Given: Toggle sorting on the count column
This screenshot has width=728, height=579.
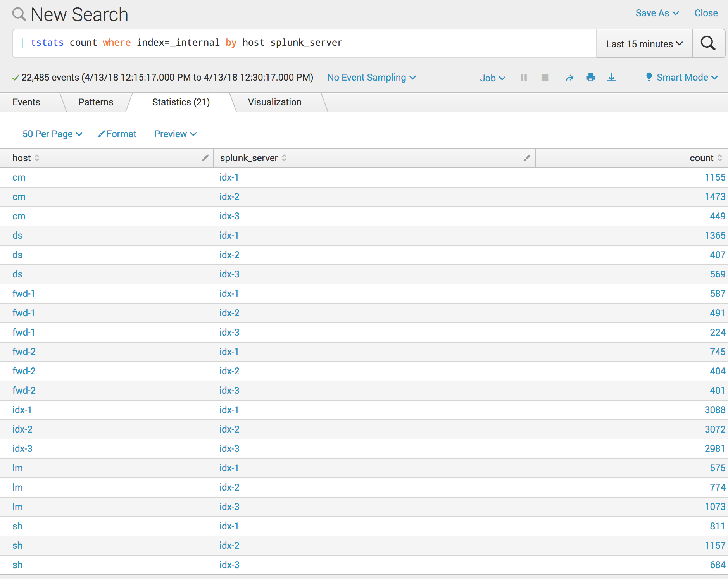Looking at the screenshot, I should 720,158.
